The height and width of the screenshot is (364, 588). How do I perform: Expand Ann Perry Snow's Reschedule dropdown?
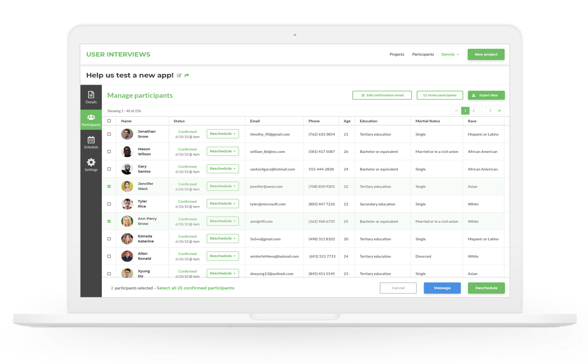(x=222, y=221)
